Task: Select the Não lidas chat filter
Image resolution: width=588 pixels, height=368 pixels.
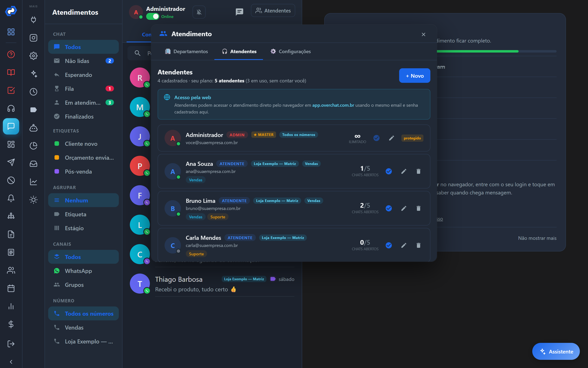Action: click(83, 61)
